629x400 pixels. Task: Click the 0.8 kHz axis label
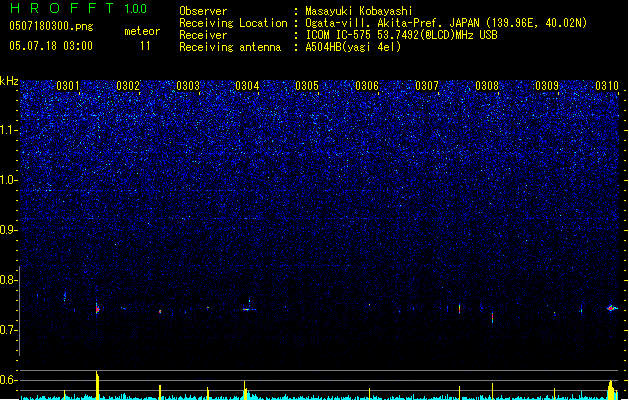(x=8, y=280)
